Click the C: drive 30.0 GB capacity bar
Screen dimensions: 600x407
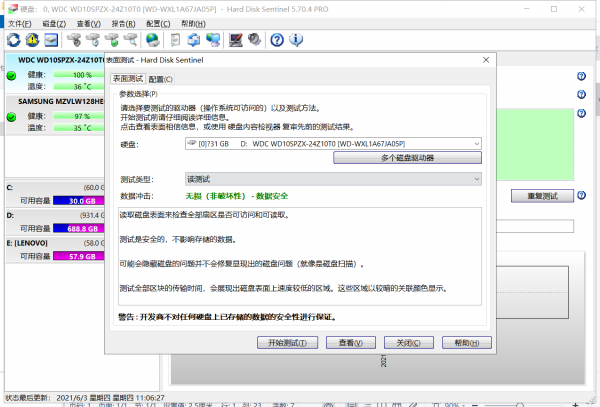[x=79, y=200]
